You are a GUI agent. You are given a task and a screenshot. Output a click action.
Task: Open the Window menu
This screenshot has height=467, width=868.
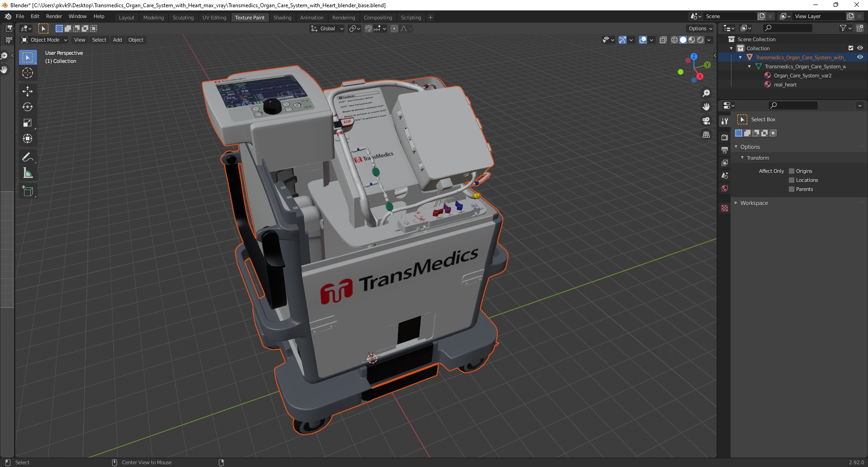pyautogui.click(x=77, y=16)
